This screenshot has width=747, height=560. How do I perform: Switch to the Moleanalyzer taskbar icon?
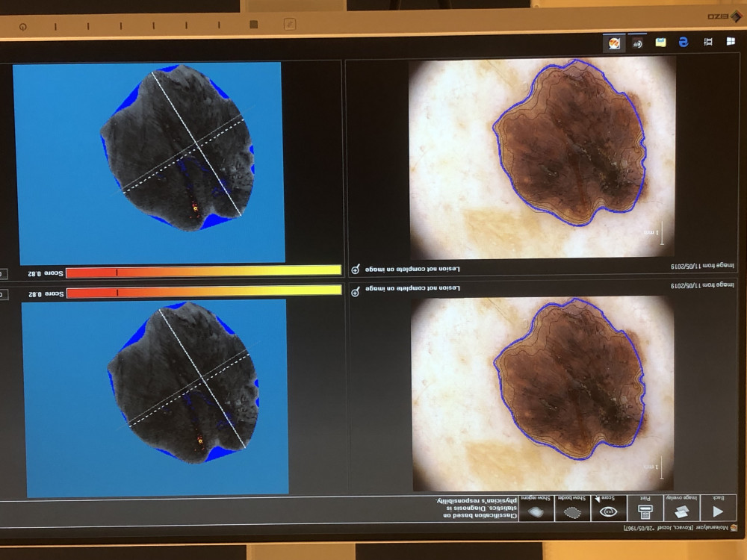[x=614, y=43]
